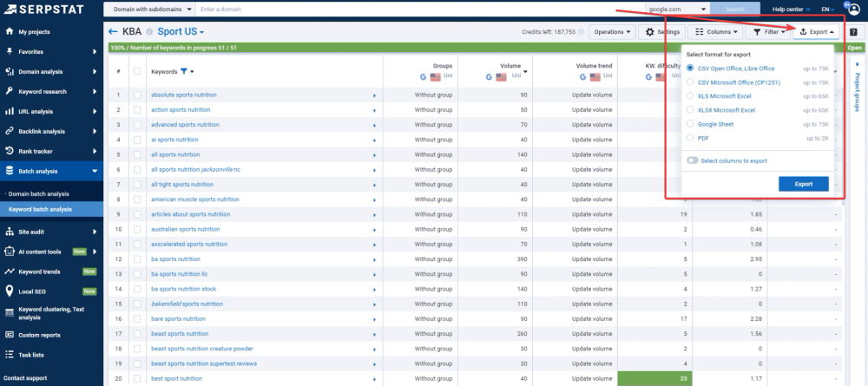Click the help question mark icon
This screenshot has height=386, width=868.
pos(853,32)
